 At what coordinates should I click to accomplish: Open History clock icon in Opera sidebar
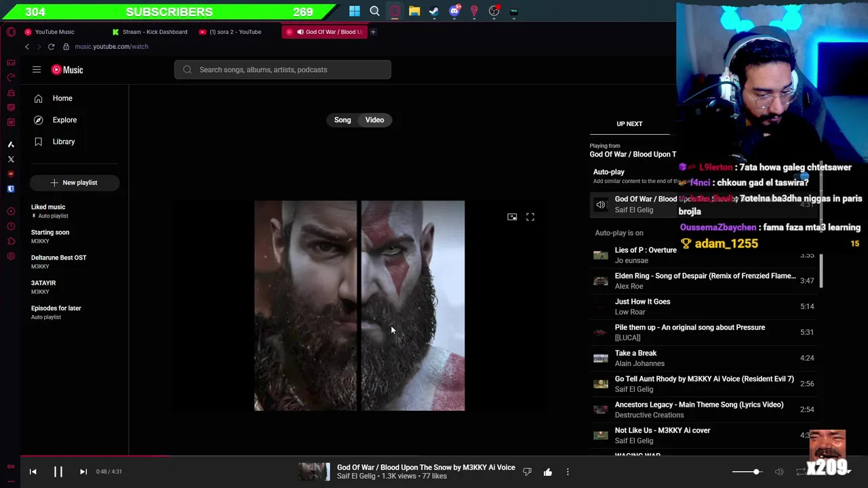click(11, 226)
